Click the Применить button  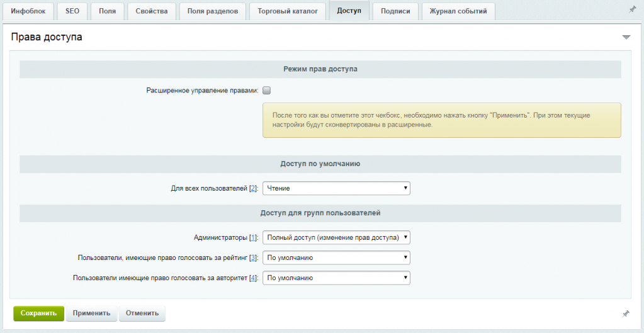(x=91, y=313)
